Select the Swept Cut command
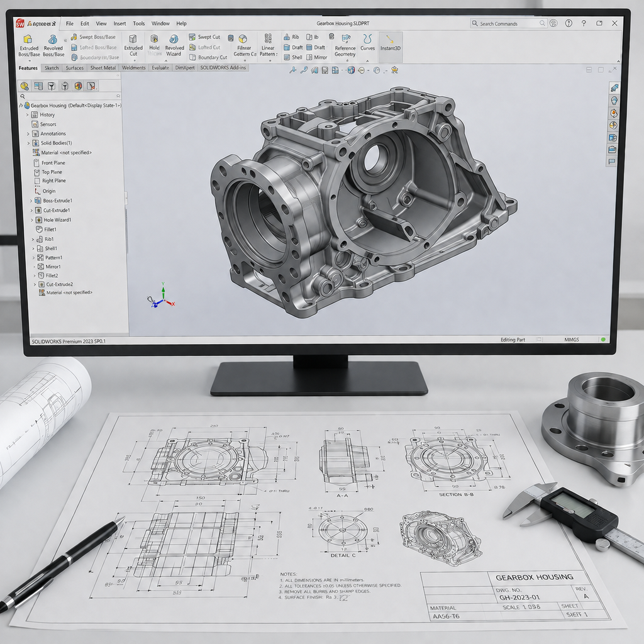Image resolution: width=644 pixels, height=644 pixels. point(204,37)
